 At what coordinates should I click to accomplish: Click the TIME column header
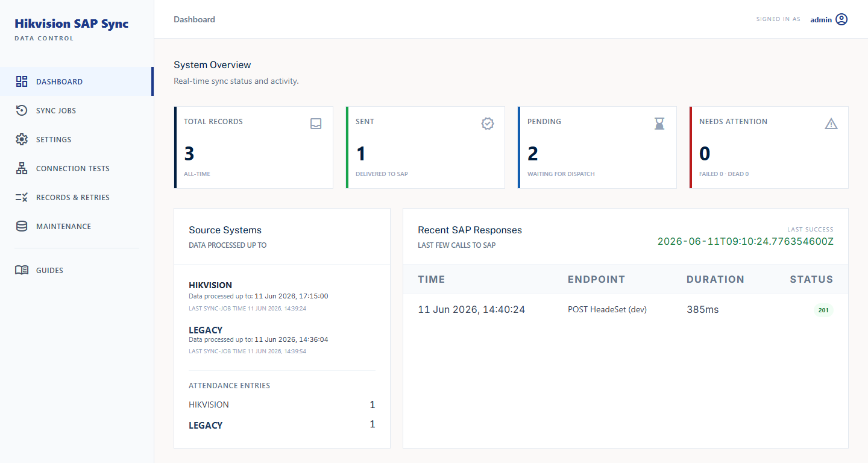point(432,279)
